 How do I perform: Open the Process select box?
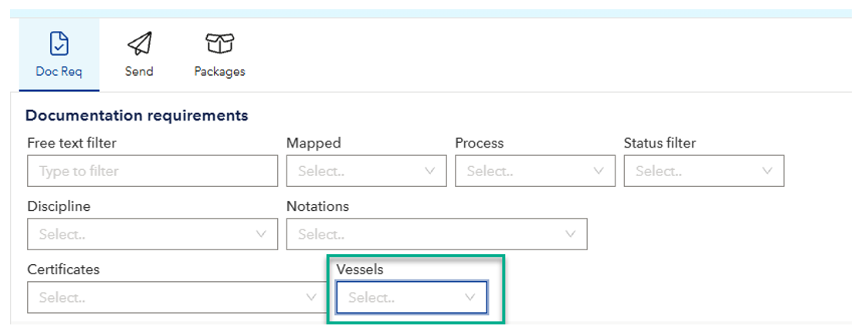(x=524, y=171)
